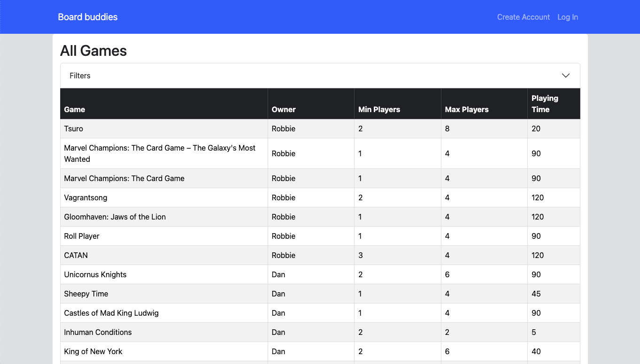Click playing time 20 for Tsuro
The image size is (640, 364).
536,129
